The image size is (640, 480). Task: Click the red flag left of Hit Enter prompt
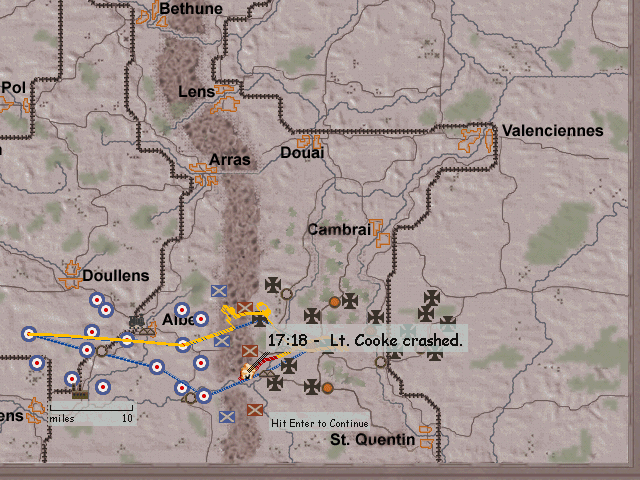point(255,409)
